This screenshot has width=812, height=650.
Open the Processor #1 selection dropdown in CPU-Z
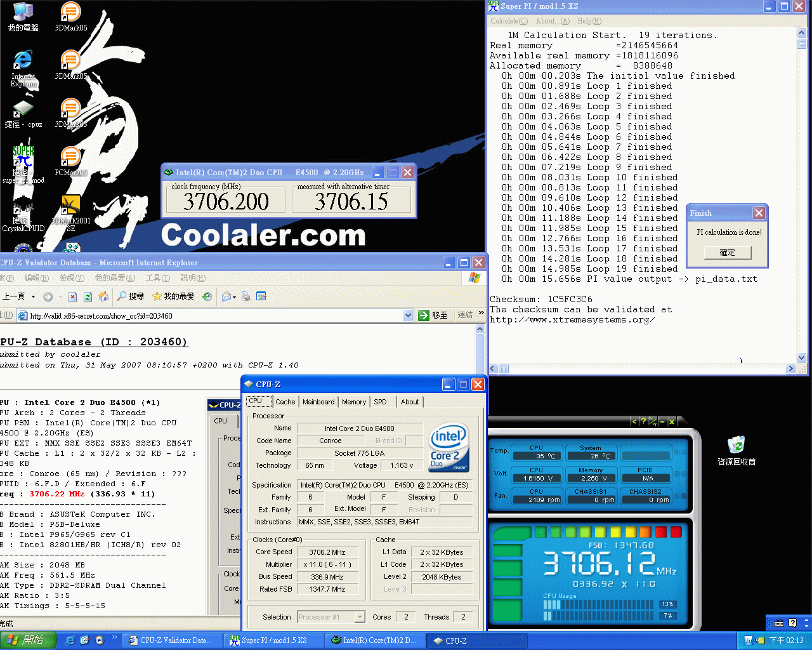(360, 617)
